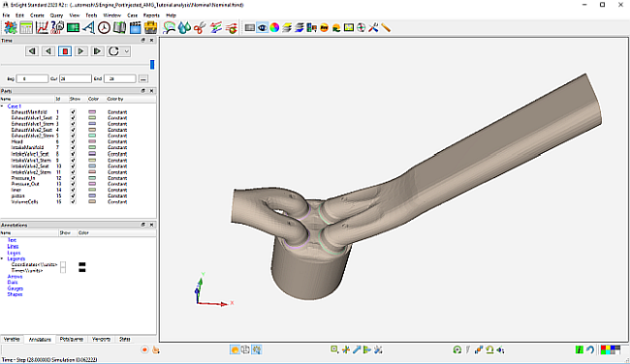Toggle Show checkbox for Pressure_In
Viewport: 630px width, 364px height.
73,178
